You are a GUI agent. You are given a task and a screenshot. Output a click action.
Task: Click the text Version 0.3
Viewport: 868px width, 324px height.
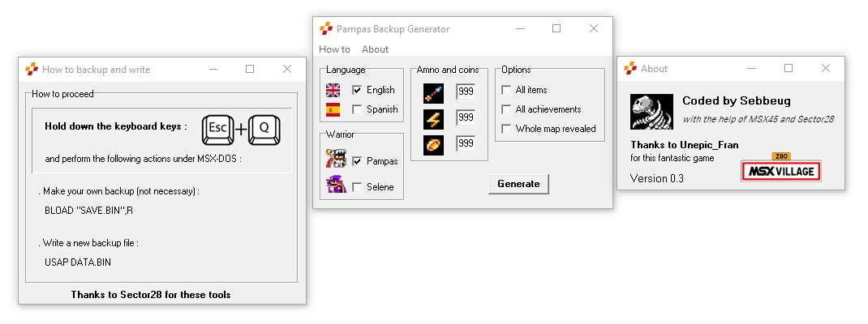tap(657, 178)
